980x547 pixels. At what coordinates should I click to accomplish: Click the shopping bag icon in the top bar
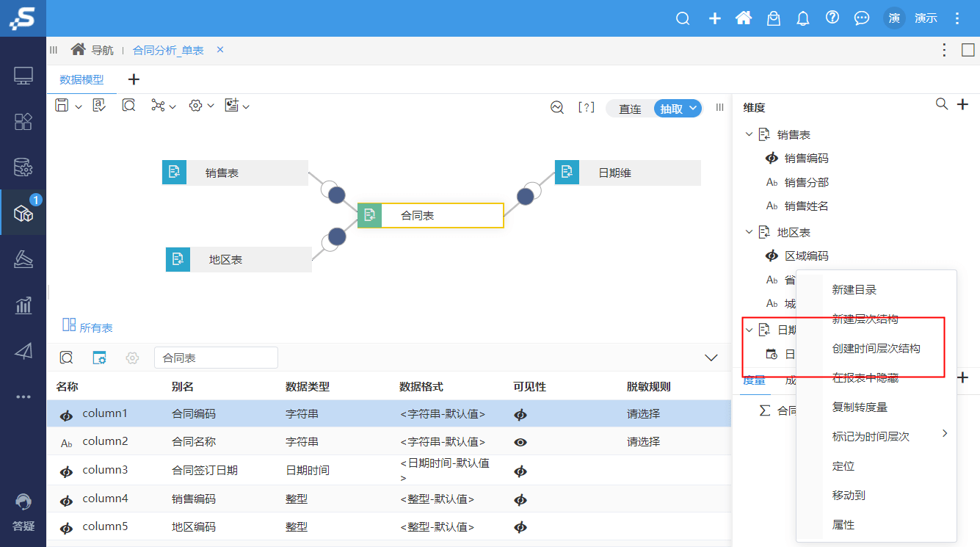click(773, 18)
